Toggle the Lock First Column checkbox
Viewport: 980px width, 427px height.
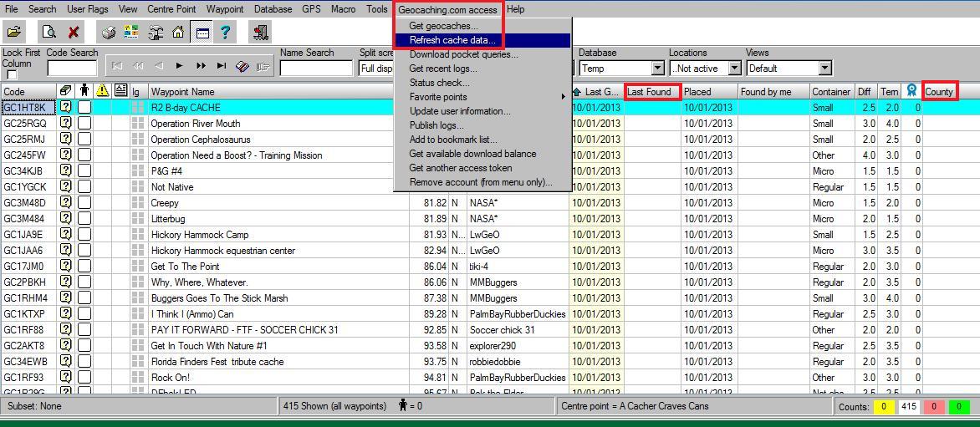[x=11, y=75]
